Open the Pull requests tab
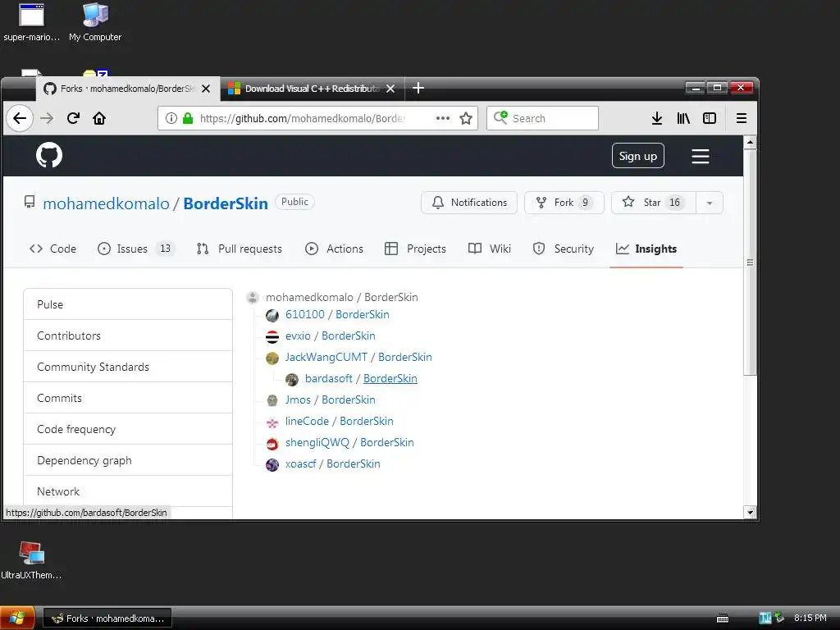840x630 pixels. (x=239, y=249)
